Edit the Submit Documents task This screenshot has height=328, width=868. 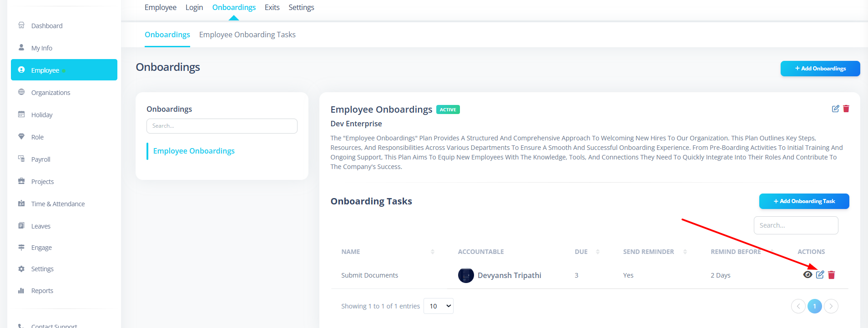[x=820, y=274]
